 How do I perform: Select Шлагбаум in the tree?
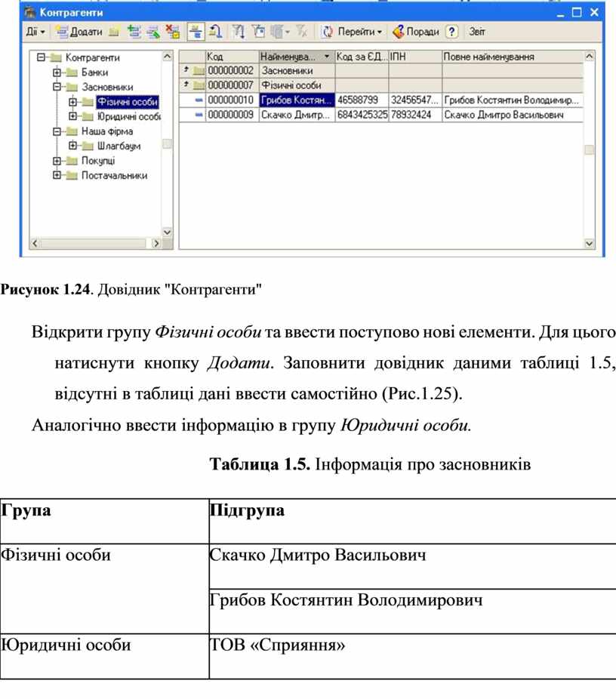[x=119, y=146]
